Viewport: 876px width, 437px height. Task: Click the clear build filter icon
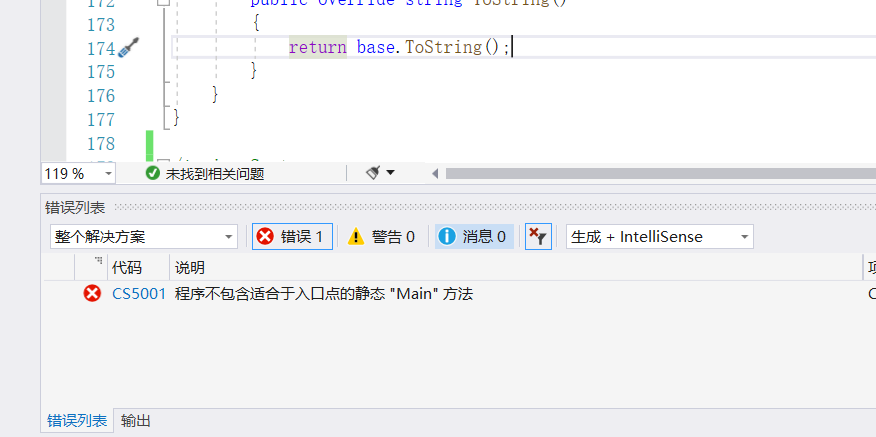(539, 236)
